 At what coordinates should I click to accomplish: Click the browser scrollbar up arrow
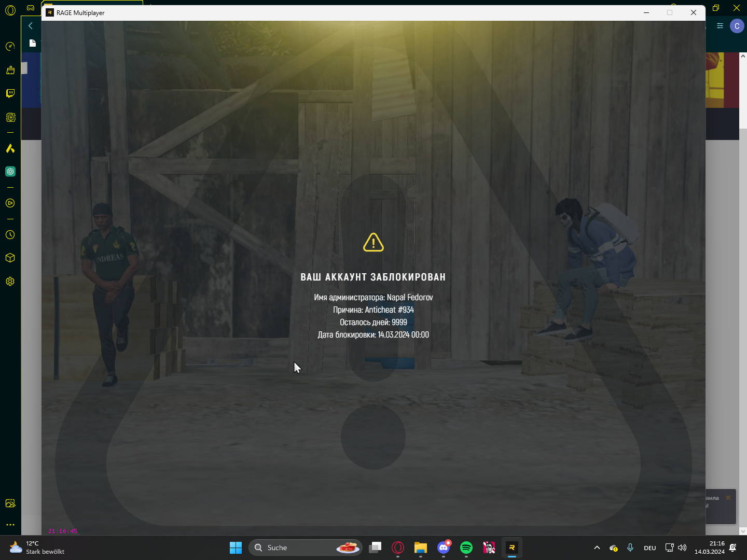pos(743,56)
